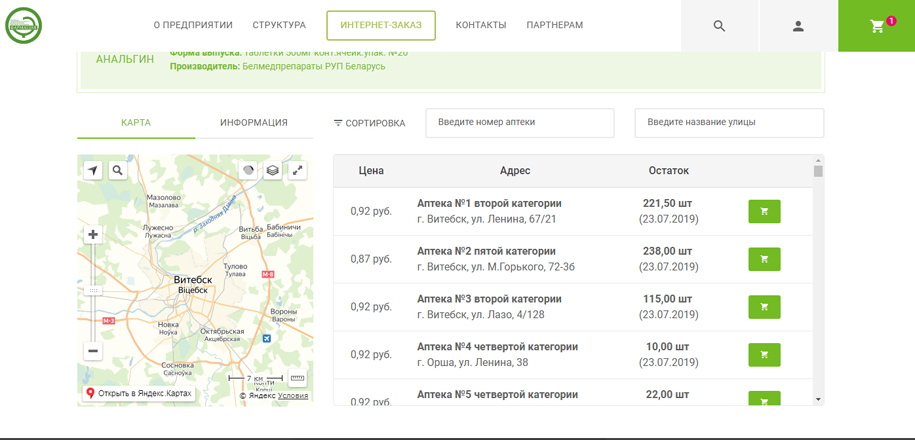Open the map layers selector

pyautogui.click(x=272, y=170)
